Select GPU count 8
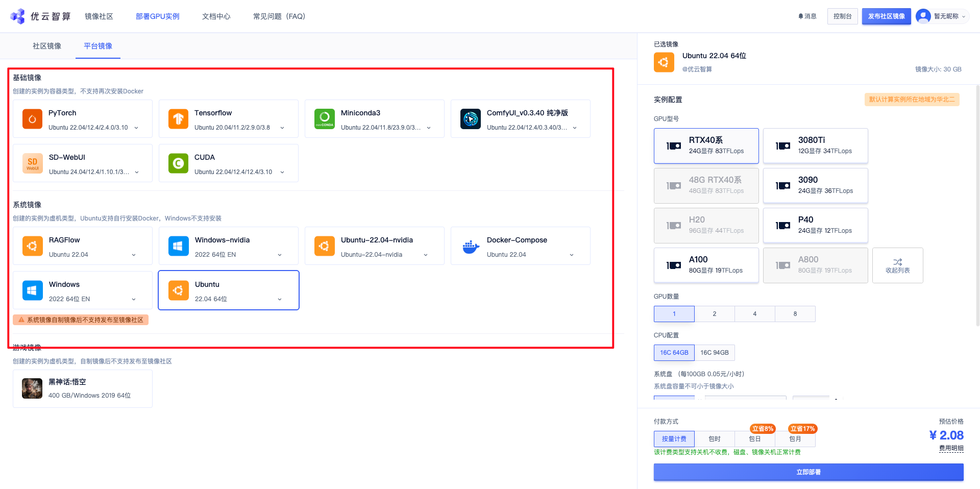The height and width of the screenshot is (489, 980). tap(795, 314)
